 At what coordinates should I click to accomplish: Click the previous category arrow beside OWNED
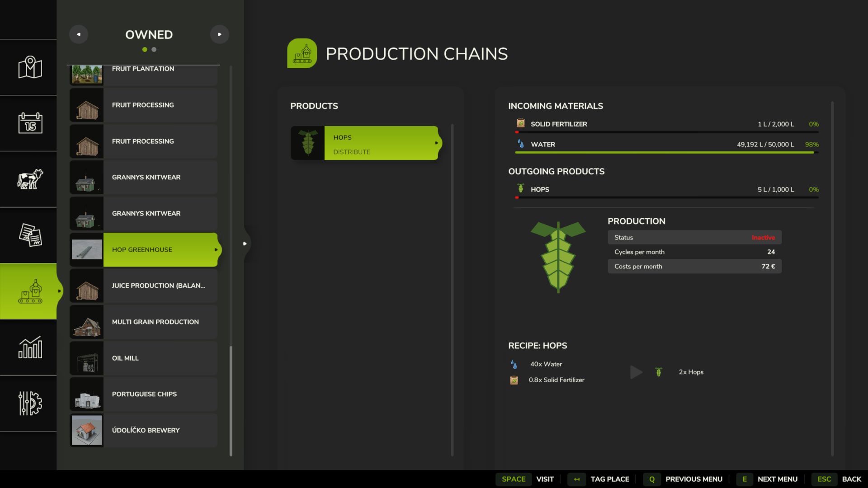(x=79, y=34)
